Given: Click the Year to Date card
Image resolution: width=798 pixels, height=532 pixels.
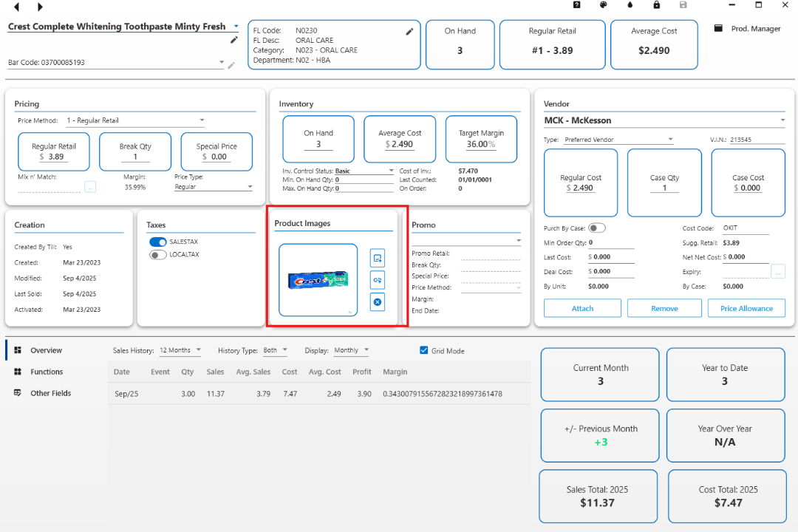Looking at the screenshot, I should pyautogui.click(x=726, y=374).
